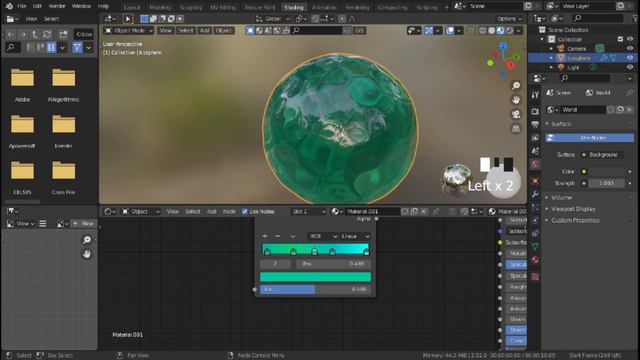
Task: Open the Surface Background shader selector
Action: click(x=602, y=155)
